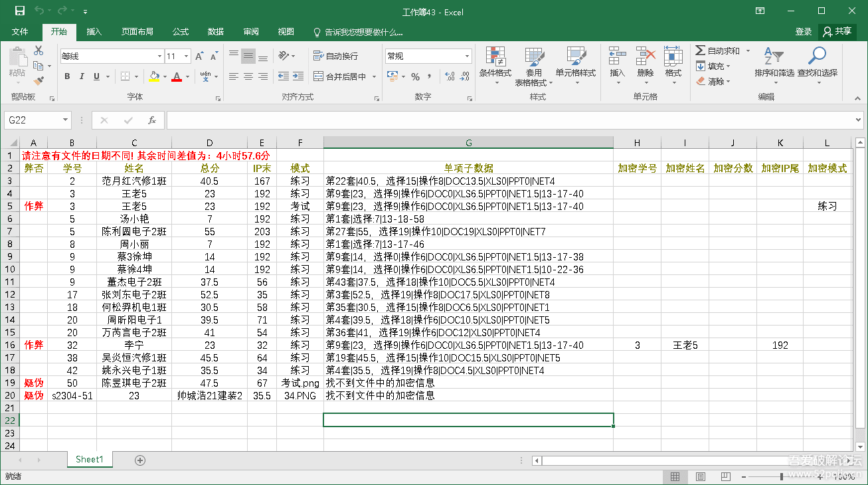Open the 单元格样式 gallery

click(x=576, y=66)
